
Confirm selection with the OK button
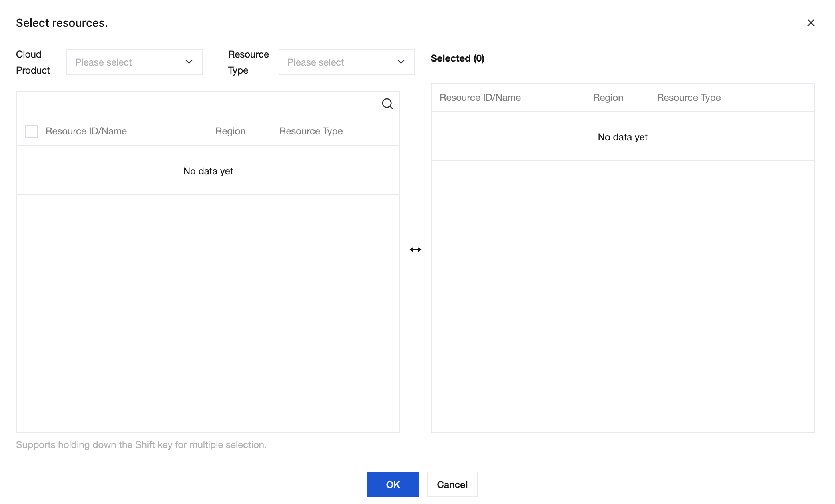coord(393,484)
